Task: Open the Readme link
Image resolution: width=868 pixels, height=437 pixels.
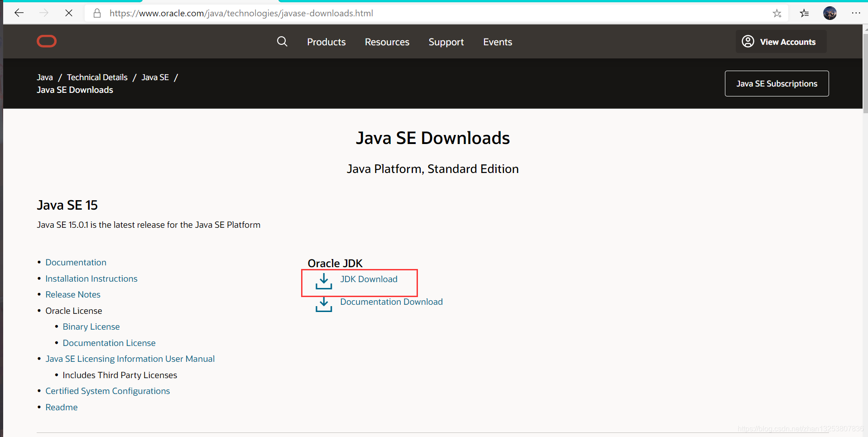Action: 62,407
